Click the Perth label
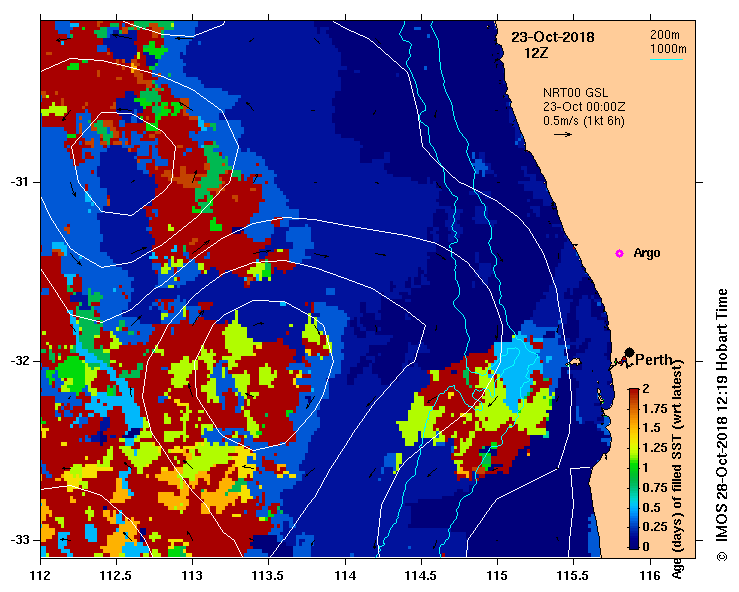The height and width of the screenshot is (592, 739). coord(654,360)
